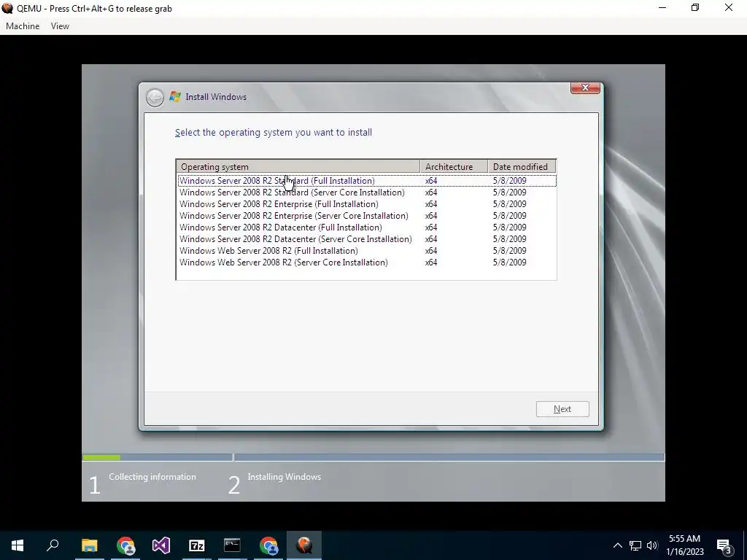Open Visual Studio from the taskbar

(161, 545)
